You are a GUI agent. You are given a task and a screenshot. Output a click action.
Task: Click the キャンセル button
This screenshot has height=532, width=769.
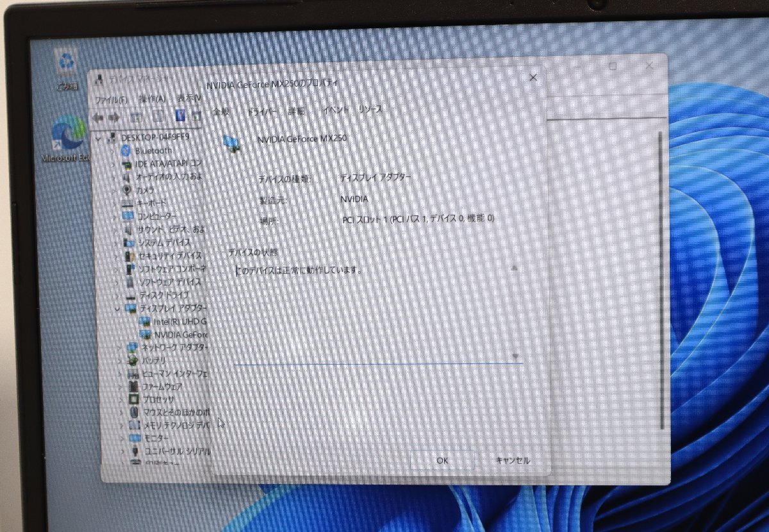[513, 460]
